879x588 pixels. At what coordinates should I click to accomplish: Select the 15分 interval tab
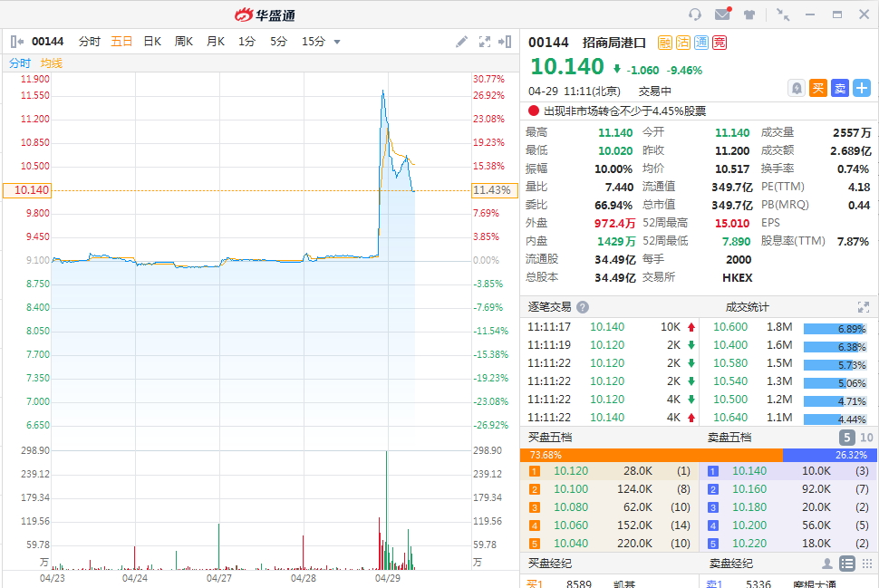[314, 42]
